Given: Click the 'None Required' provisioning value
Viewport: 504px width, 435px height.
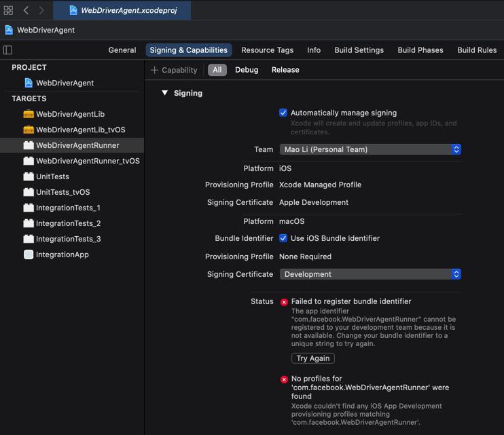Looking at the screenshot, I should tap(305, 257).
